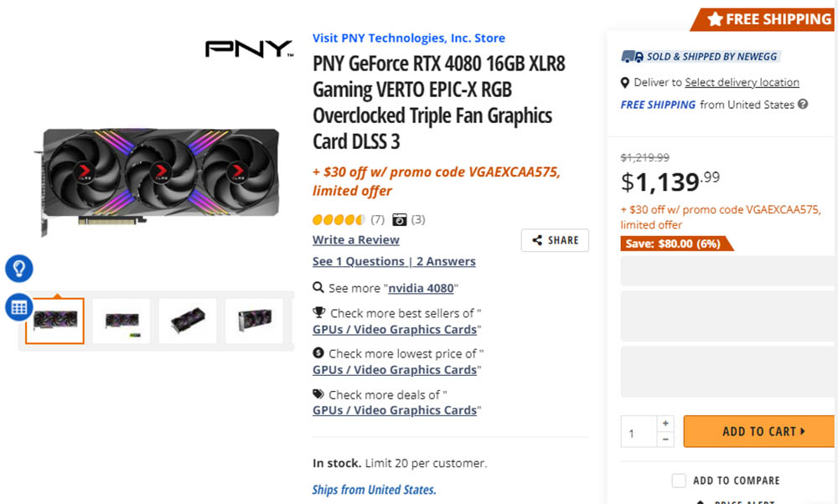Open Visit PNY Technologies, Inc. Store link
The image size is (838, 504).
pyautogui.click(x=409, y=38)
